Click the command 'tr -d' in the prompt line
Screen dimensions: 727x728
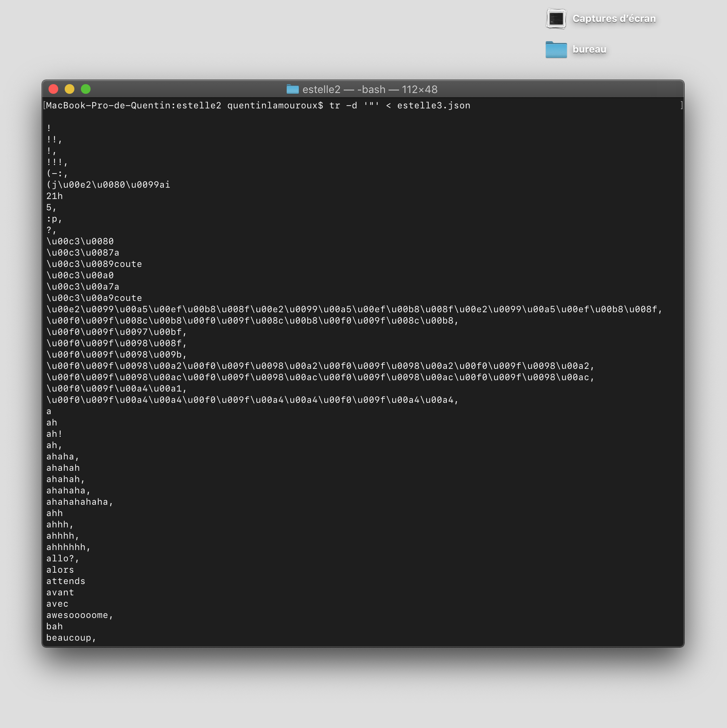click(343, 106)
